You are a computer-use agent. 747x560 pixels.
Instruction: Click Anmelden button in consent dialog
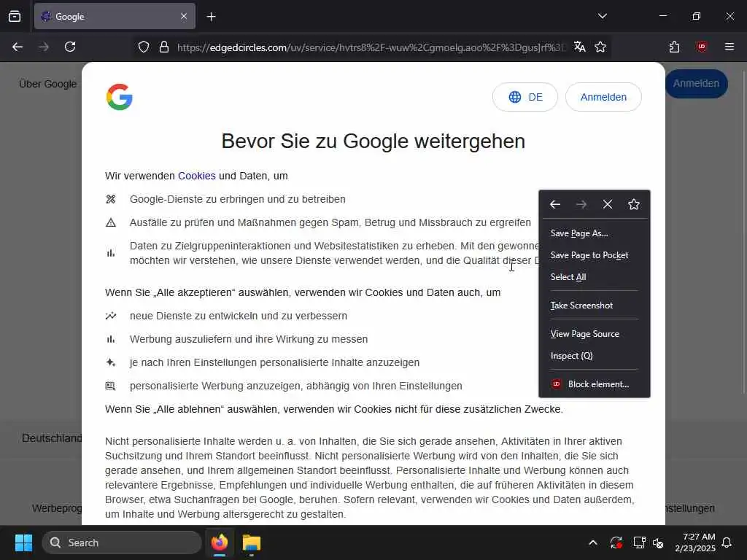point(603,97)
